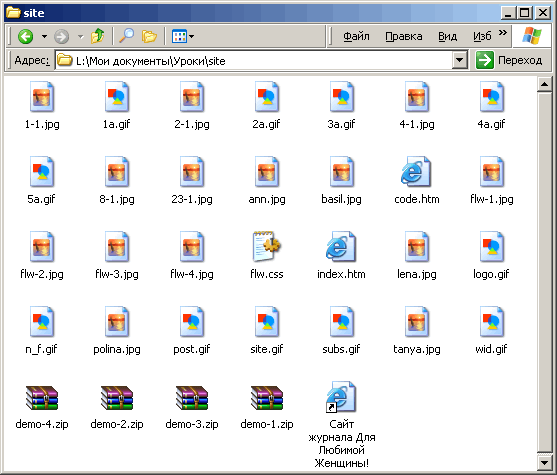Toggle the Folders pane button
The width and height of the screenshot is (557, 475).
(x=149, y=36)
